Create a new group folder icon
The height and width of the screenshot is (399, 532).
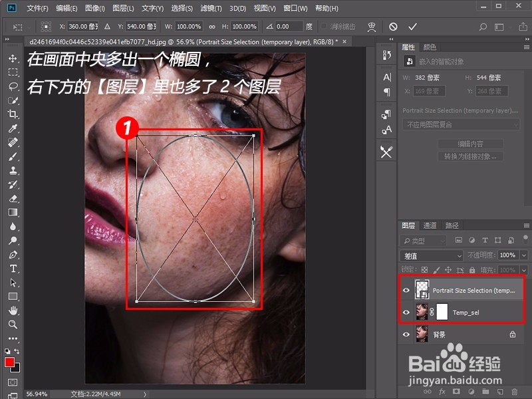pyautogui.click(x=485, y=392)
